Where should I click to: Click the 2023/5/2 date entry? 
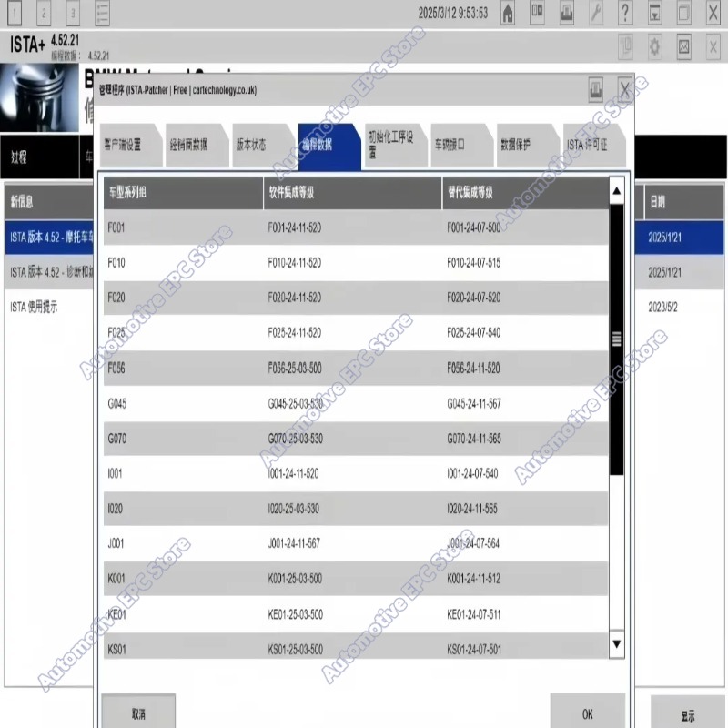662,307
